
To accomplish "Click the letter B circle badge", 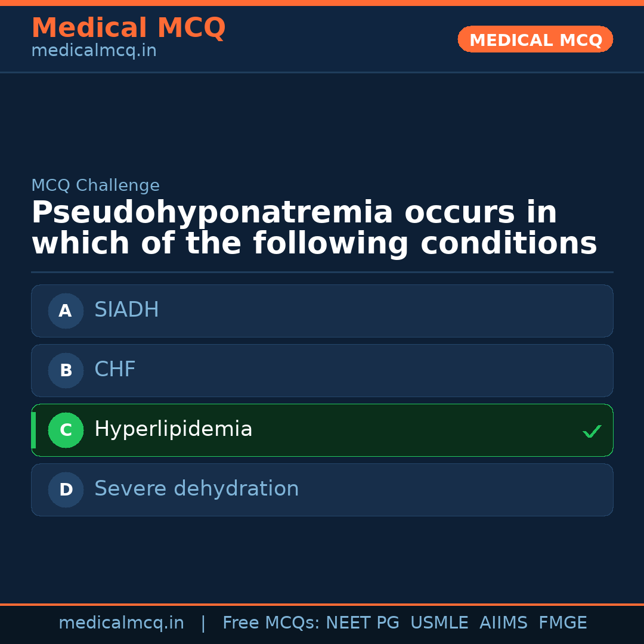I will point(66,370).
